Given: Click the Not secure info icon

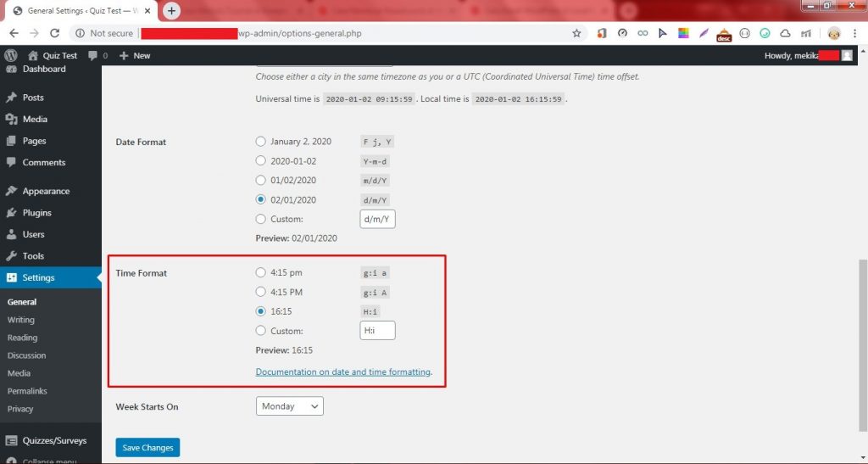Looking at the screenshot, I should click(80, 33).
